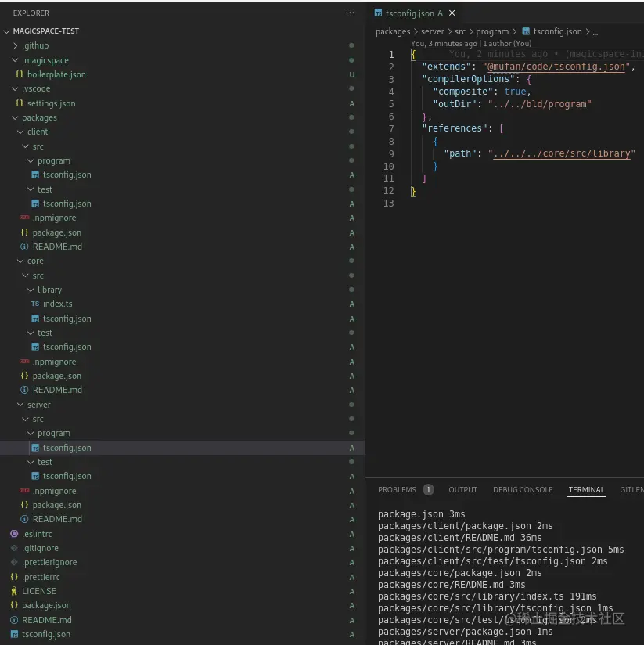This screenshot has width=644, height=645.
Task: Collapse the core folder
Action: (20, 261)
